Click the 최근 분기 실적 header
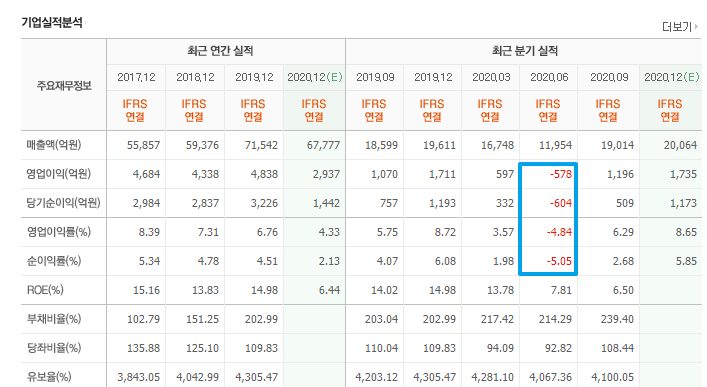707x387 pixels. 525,51
